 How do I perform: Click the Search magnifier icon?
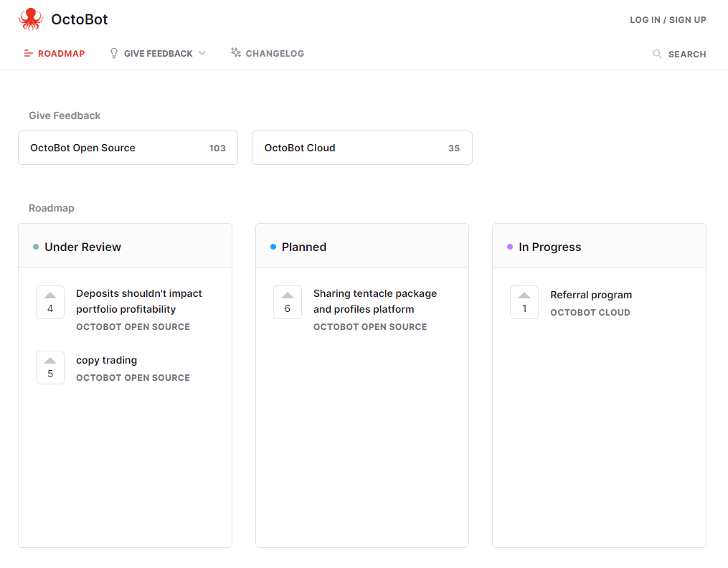coord(657,54)
